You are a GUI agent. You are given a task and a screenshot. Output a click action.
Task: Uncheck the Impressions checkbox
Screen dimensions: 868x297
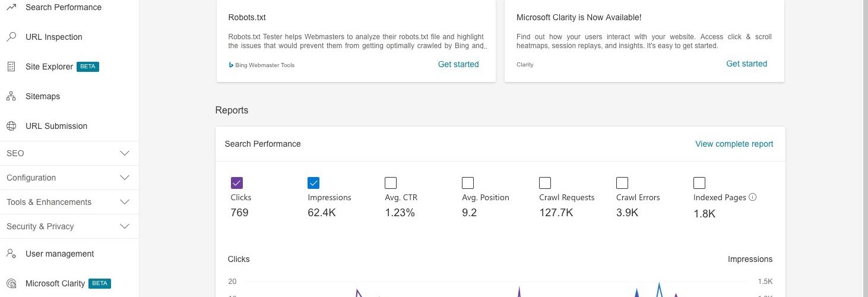coord(313,183)
